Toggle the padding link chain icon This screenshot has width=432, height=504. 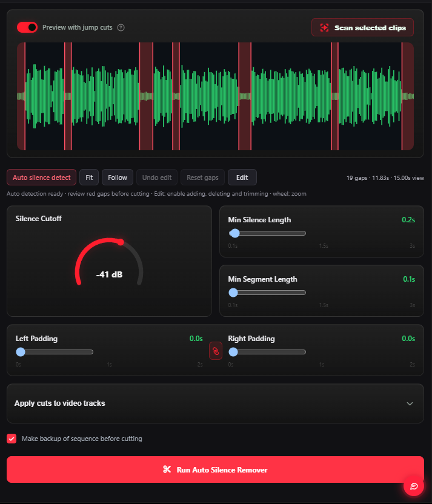pos(216,351)
